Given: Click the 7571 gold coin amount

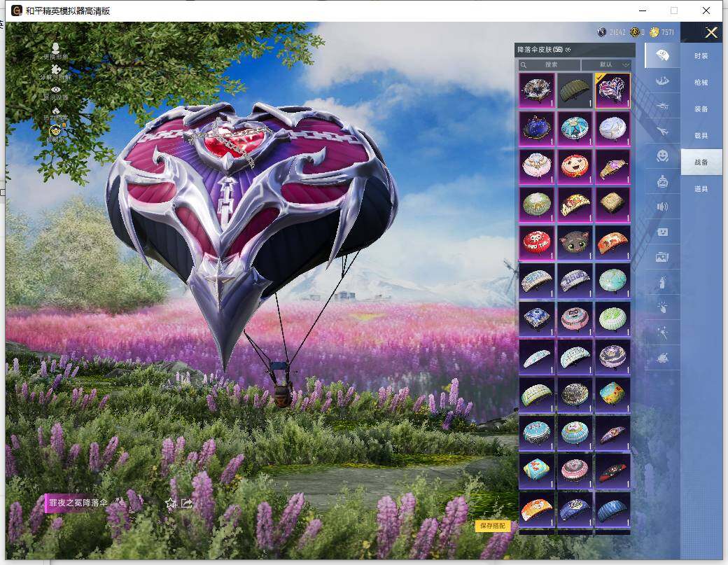Looking at the screenshot, I should (x=668, y=32).
